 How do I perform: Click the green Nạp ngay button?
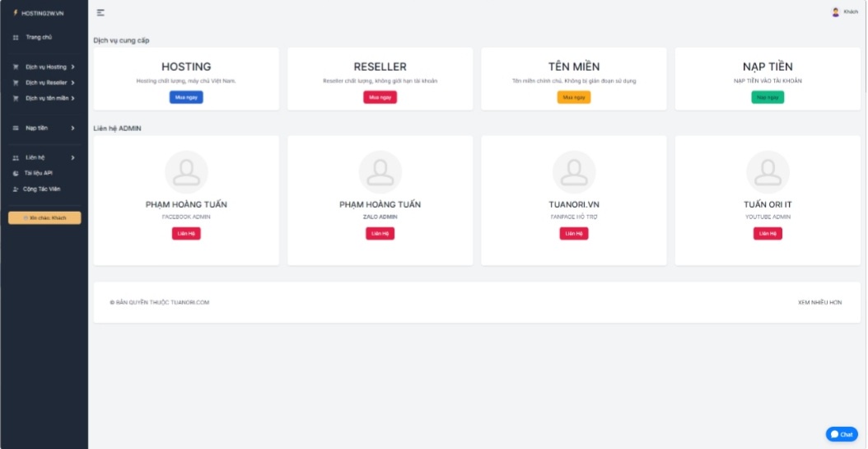[767, 97]
